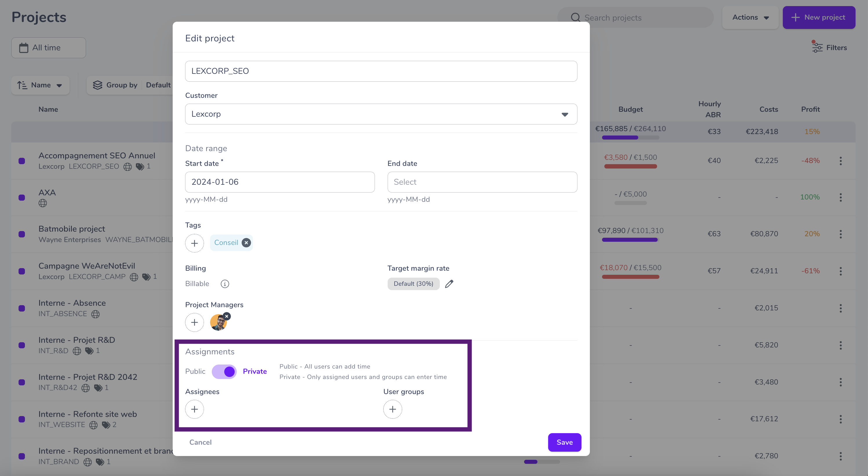Click Accompagnement SEO Annuel budget bar
Screen dimensions: 868x476
click(x=630, y=166)
